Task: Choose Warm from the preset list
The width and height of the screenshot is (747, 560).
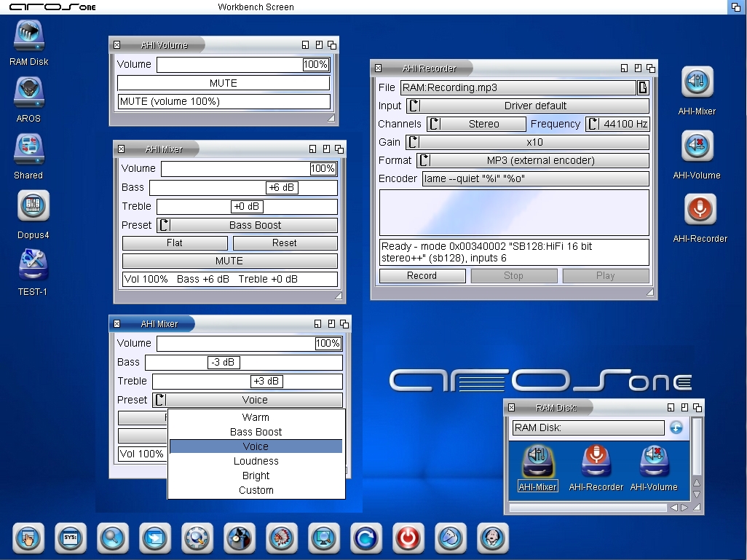Action: click(x=256, y=417)
